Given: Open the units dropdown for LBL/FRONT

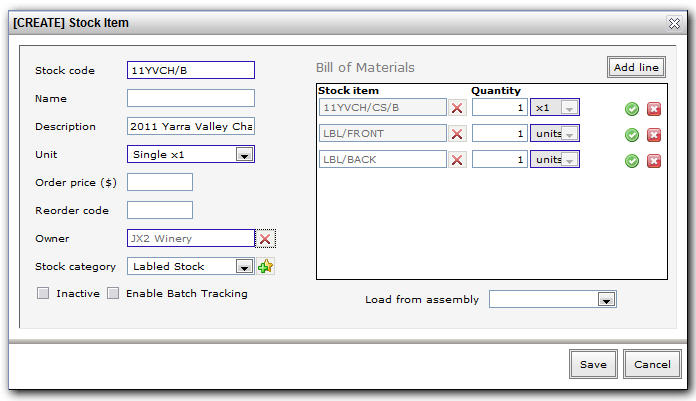Looking at the screenshot, I should [x=555, y=133].
